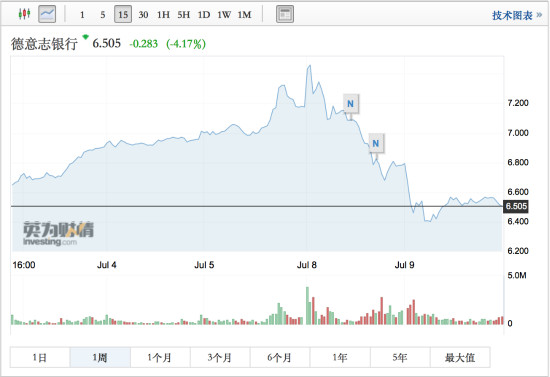Viewport: 550px width, 377px height.
Task: Click the 7.200 price axis label
Action: pos(518,103)
